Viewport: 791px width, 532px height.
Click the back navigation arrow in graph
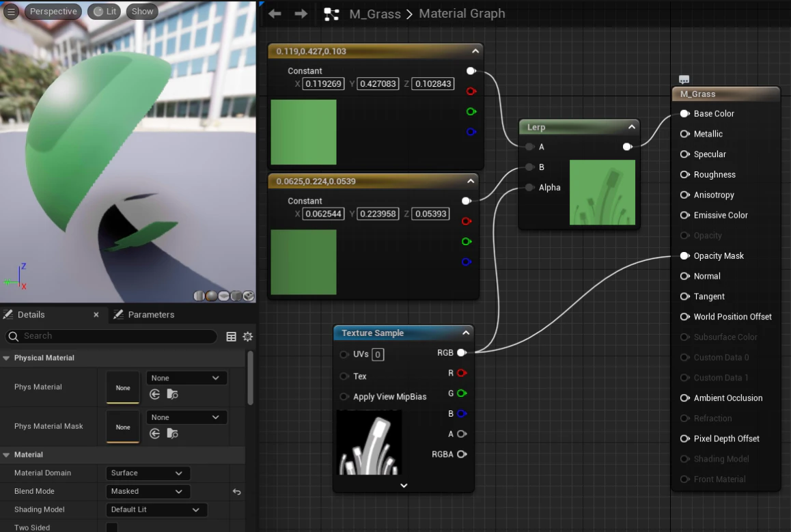(x=275, y=14)
